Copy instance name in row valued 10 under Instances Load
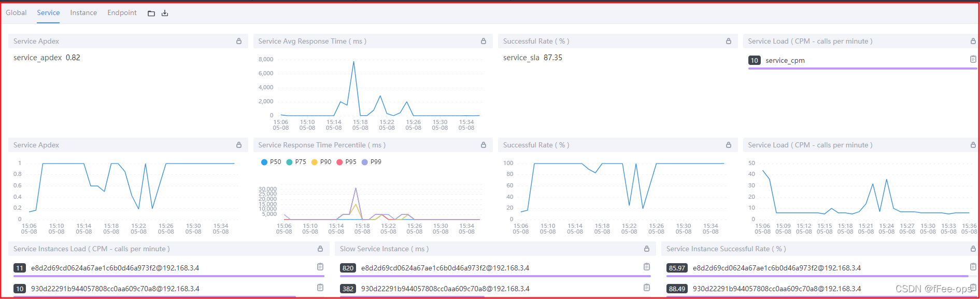The width and height of the screenshot is (980, 299). click(x=320, y=288)
